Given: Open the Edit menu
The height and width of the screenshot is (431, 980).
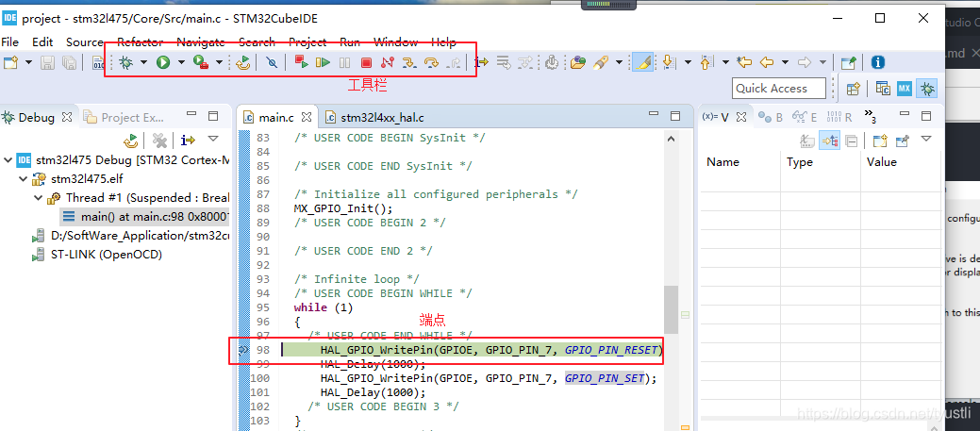Looking at the screenshot, I should tap(42, 41).
